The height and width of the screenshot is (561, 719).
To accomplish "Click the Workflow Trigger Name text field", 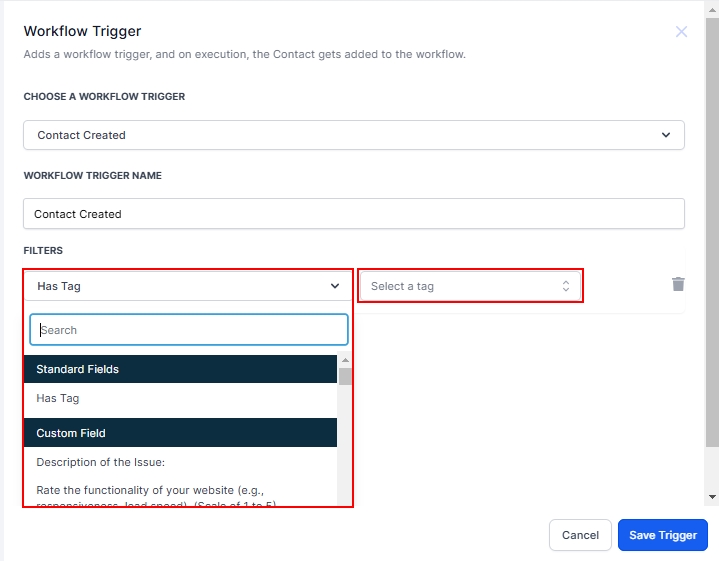I will [x=353, y=214].
